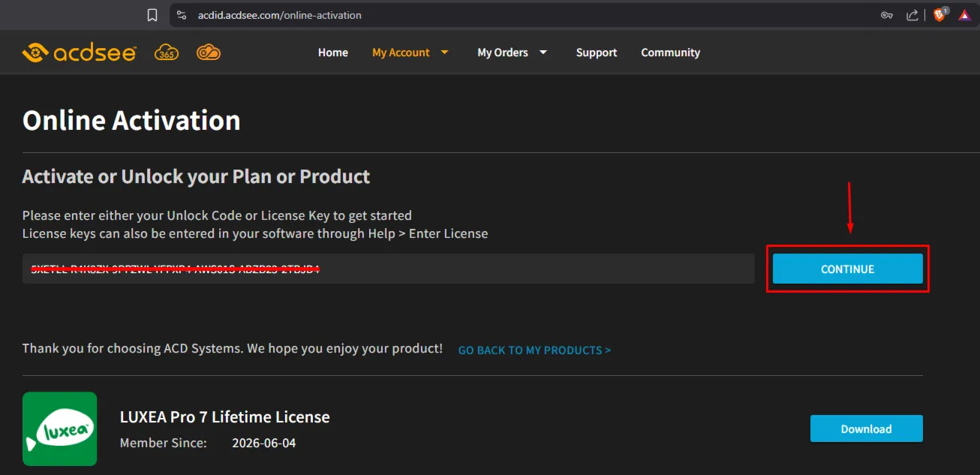Open the Support page
Image resolution: width=980 pixels, height=475 pixels.
point(597,53)
